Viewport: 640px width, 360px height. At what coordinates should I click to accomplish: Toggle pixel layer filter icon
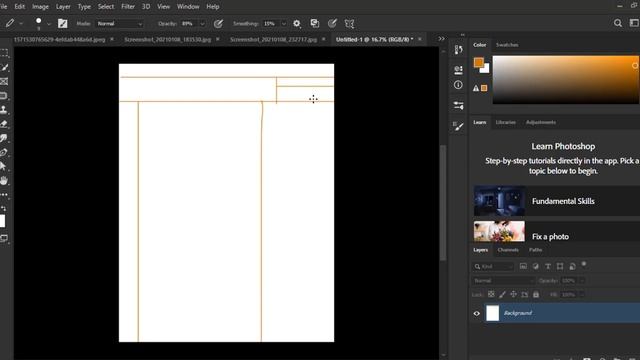[x=523, y=266]
